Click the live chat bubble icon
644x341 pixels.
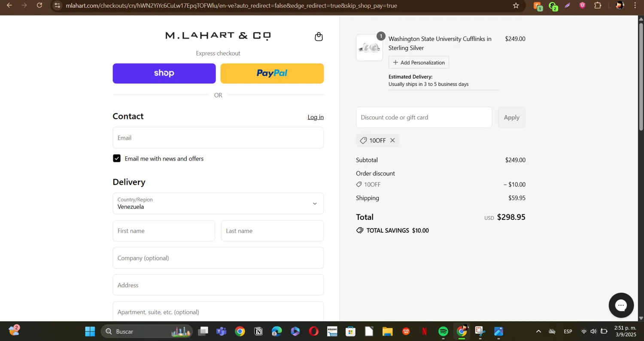pos(621,305)
